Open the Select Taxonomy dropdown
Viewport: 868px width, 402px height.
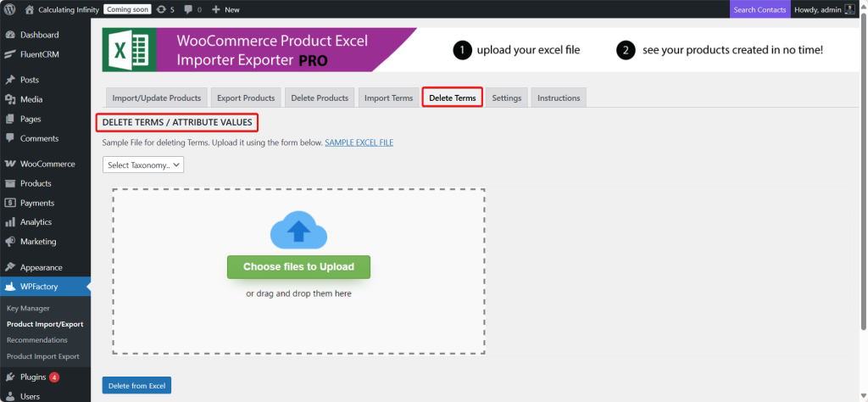[142, 165]
